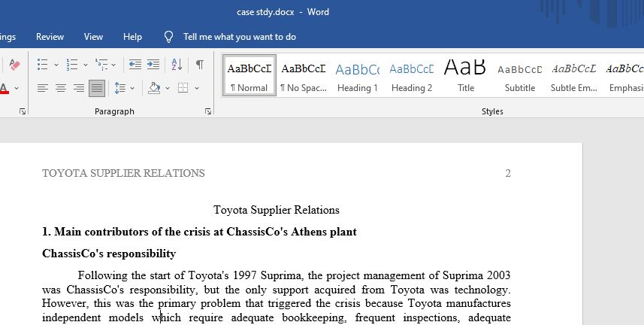Open Font dialog launcher
This screenshot has height=325, width=644.
click(23, 111)
